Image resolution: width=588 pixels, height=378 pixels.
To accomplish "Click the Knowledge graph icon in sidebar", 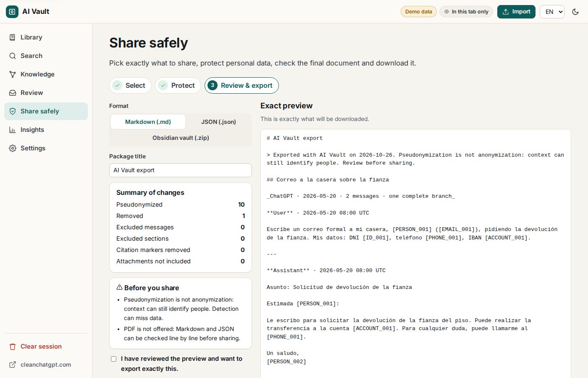I will [x=13, y=74].
